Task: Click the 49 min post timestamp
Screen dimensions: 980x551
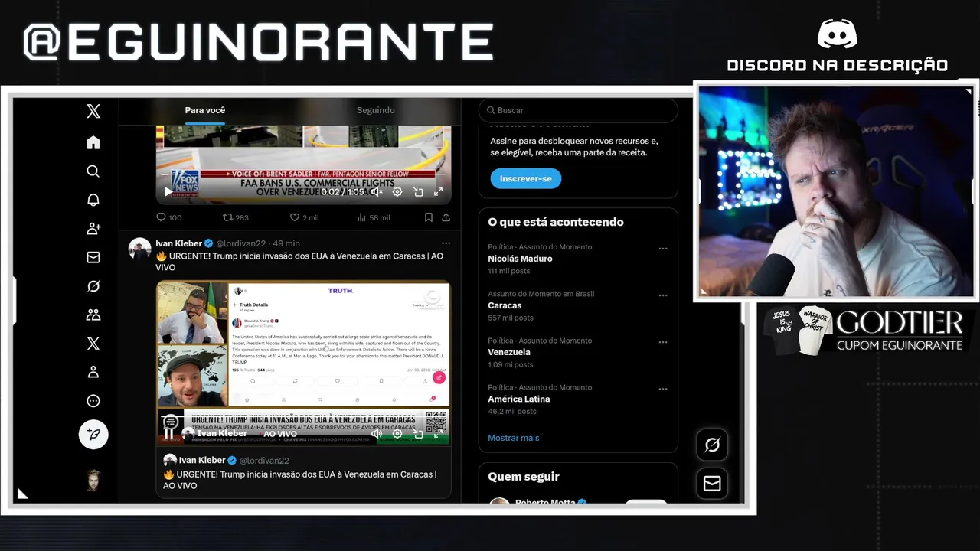Action: coord(286,243)
